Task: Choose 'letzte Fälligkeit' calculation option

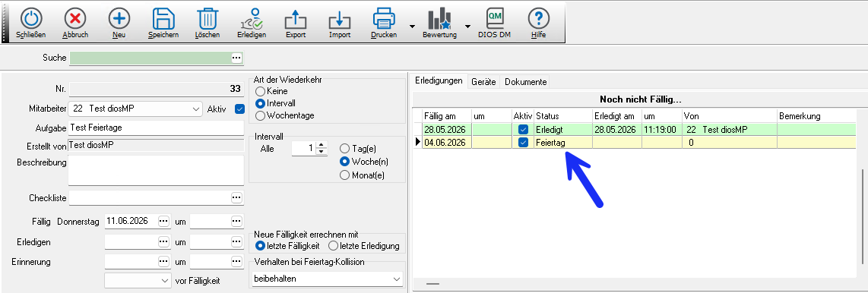Action: tap(260, 245)
